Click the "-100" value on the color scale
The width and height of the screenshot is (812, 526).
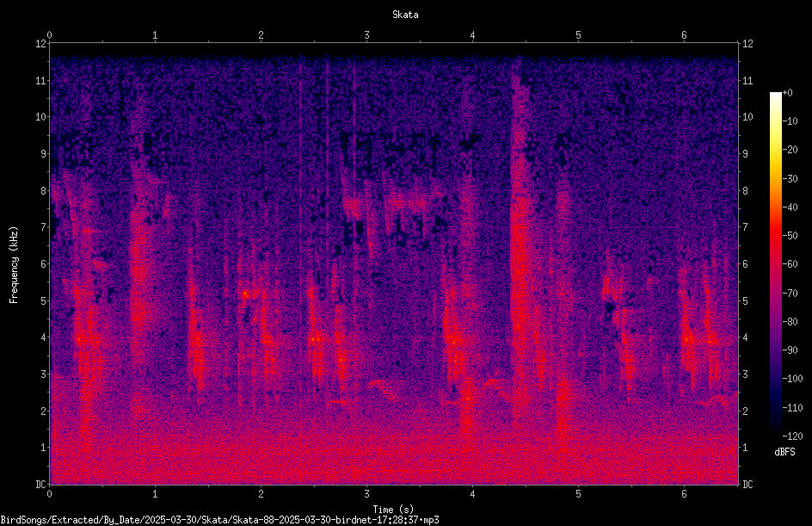[792, 379]
